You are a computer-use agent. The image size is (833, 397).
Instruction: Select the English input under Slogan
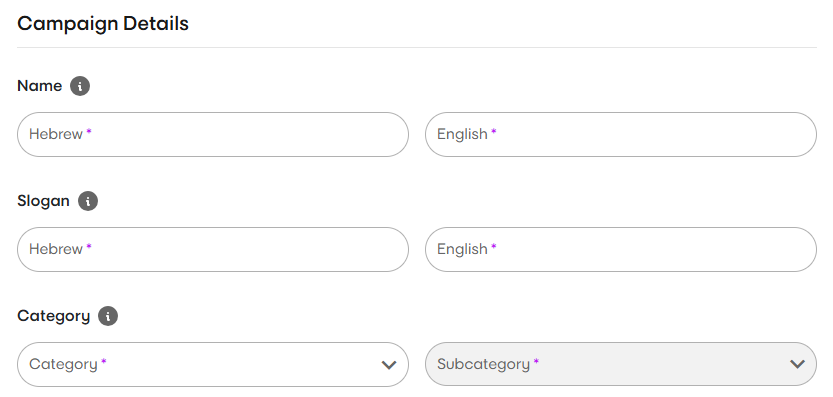(620, 250)
